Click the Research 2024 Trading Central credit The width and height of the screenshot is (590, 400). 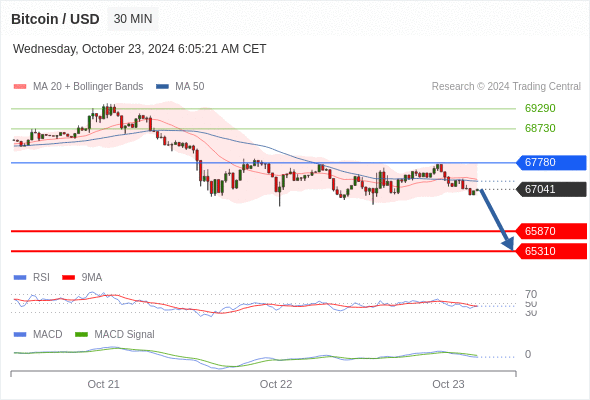506,87
